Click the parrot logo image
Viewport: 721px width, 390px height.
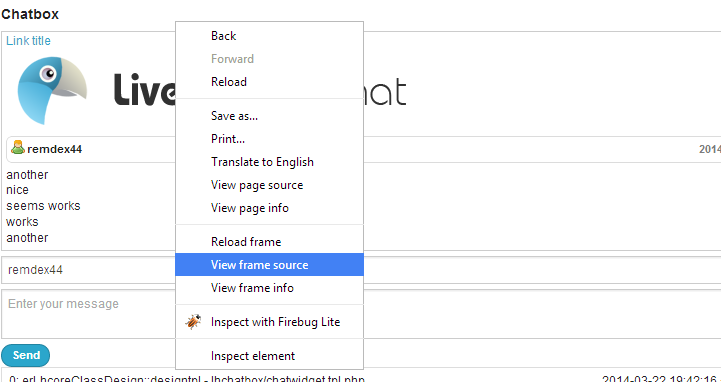tap(52, 91)
